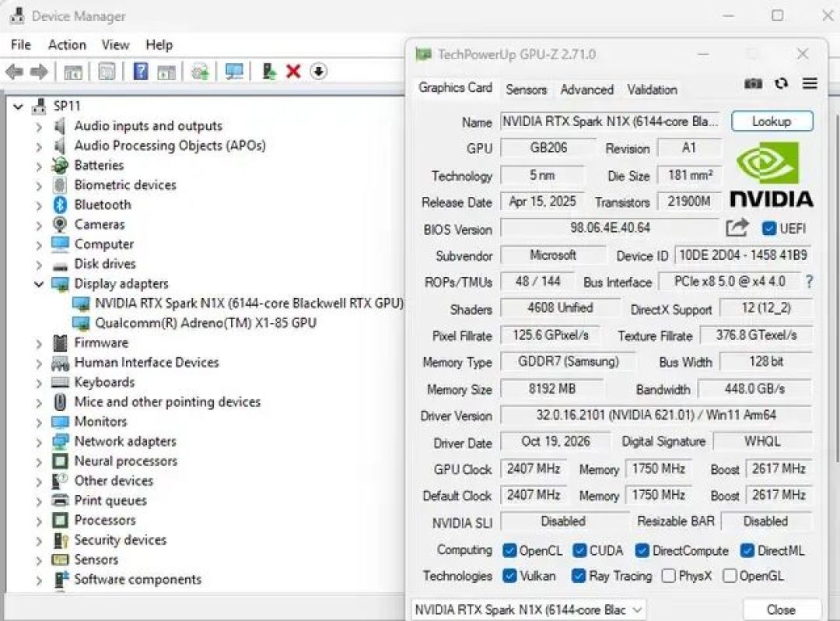
Task: Select Qualcomm Adreno X1-85 GPU entry
Action: pos(205,323)
